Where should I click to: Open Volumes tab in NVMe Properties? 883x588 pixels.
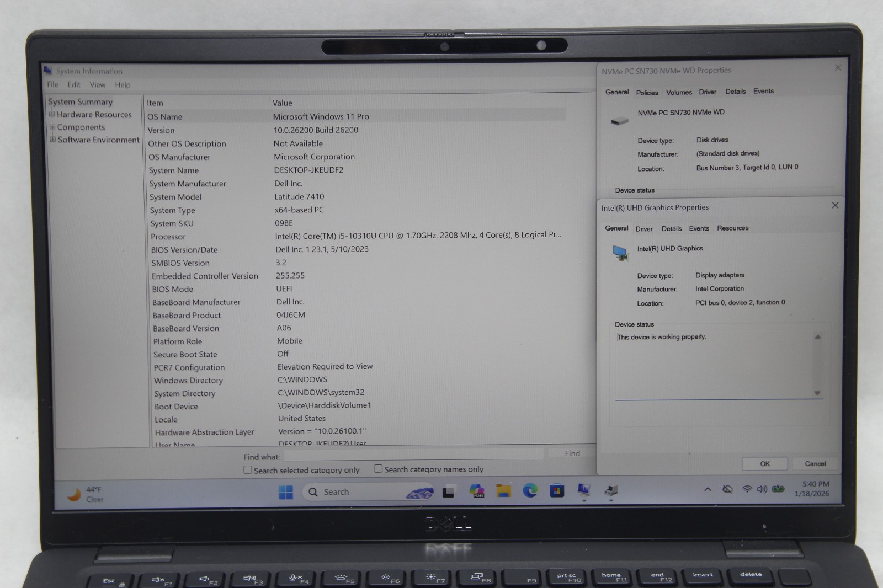point(679,92)
